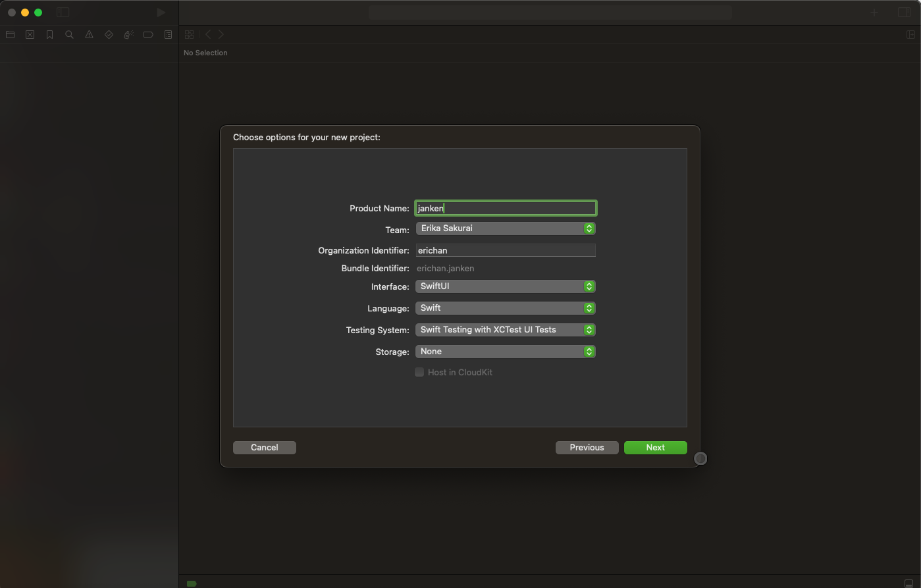Open the Debug navigator spray icon
921x588 pixels.
click(128, 34)
